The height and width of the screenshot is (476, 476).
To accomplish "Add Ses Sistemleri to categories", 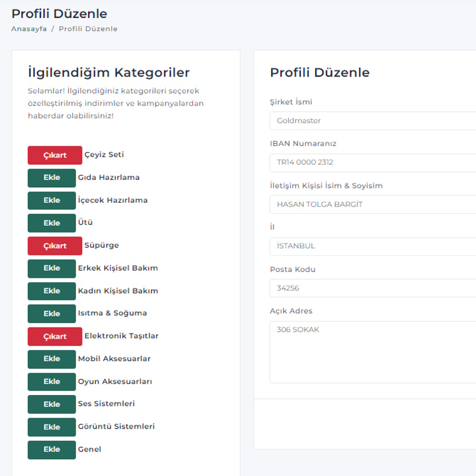I will (51, 404).
